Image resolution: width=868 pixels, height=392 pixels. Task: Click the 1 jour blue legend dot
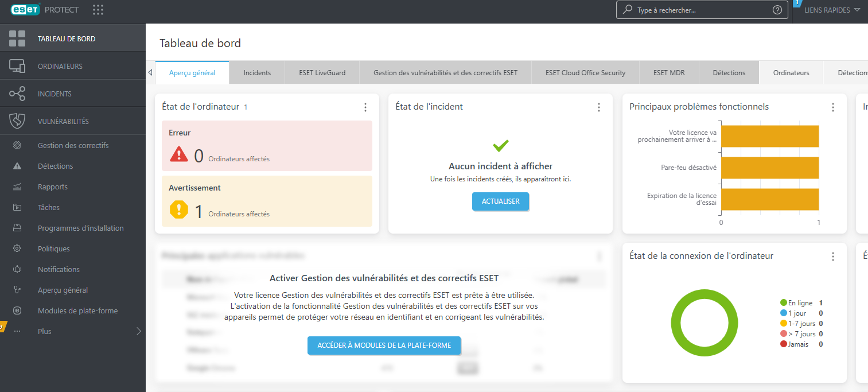784,313
